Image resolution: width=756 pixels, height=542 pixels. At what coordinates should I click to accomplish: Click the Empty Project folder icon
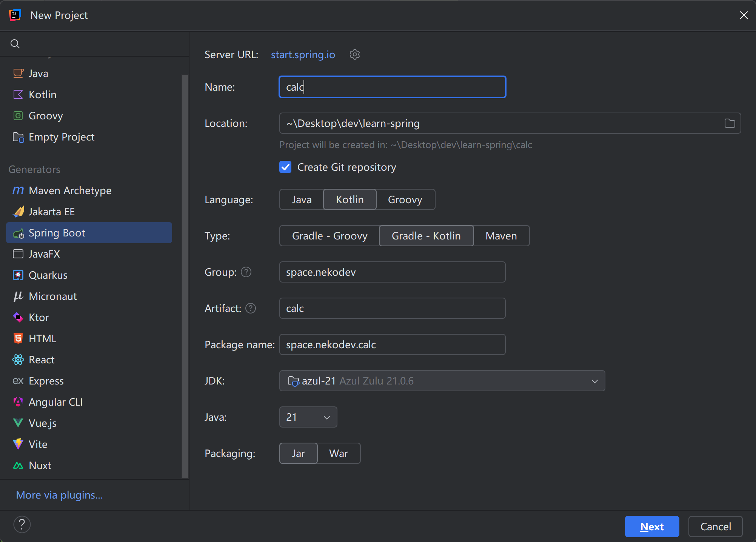18,137
